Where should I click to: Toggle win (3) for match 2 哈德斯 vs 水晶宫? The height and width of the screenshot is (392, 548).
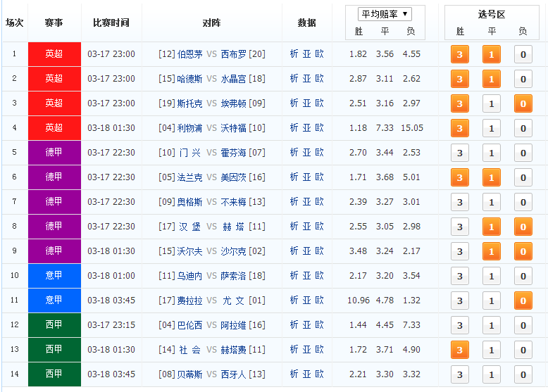(x=459, y=79)
